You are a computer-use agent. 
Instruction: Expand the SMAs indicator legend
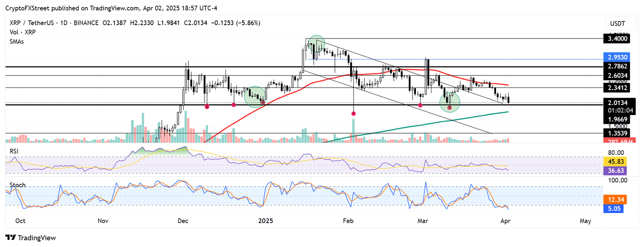[16, 41]
